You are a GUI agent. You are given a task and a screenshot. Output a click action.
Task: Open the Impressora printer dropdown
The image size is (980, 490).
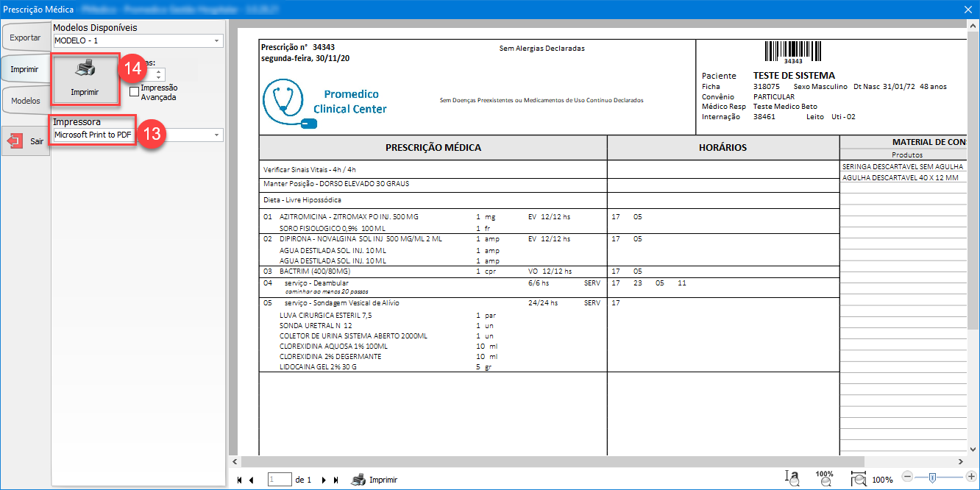[217, 135]
